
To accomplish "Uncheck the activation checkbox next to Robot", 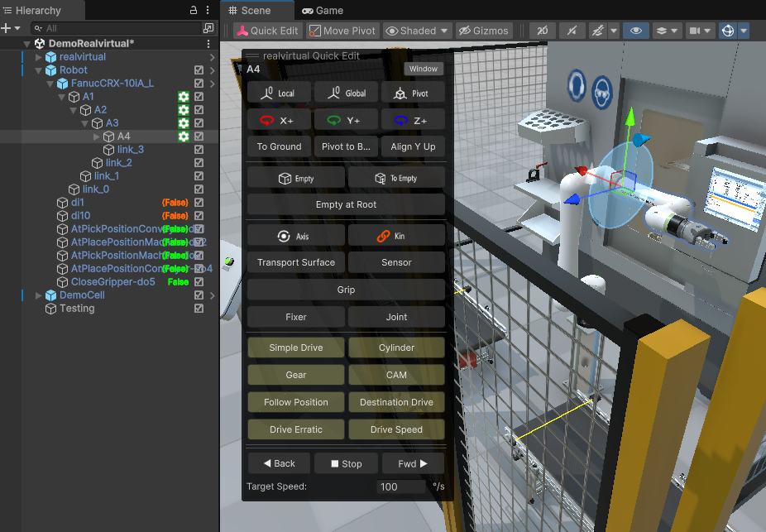I will (x=198, y=69).
